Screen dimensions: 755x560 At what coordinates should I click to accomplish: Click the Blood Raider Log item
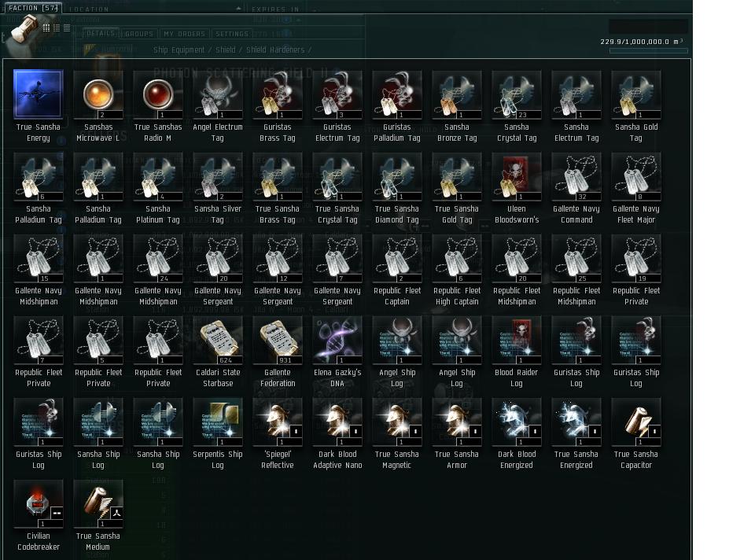517,340
